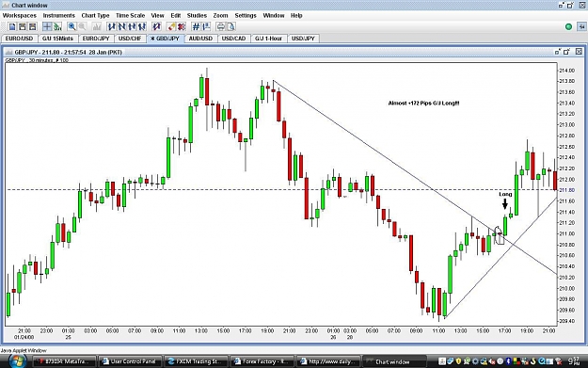The width and height of the screenshot is (588, 368).
Task: Select the GBD/JPY tab
Action: coord(165,39)
